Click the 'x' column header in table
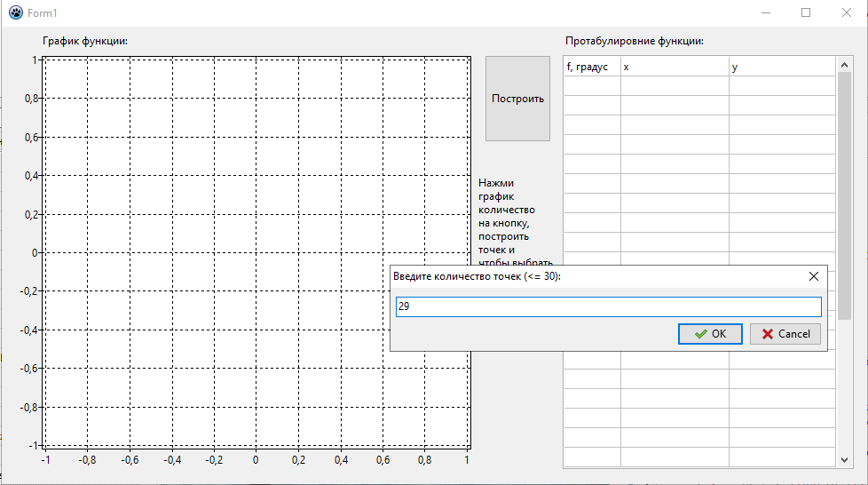The width and height of the screenshot is (868, 485). [675, 68]
